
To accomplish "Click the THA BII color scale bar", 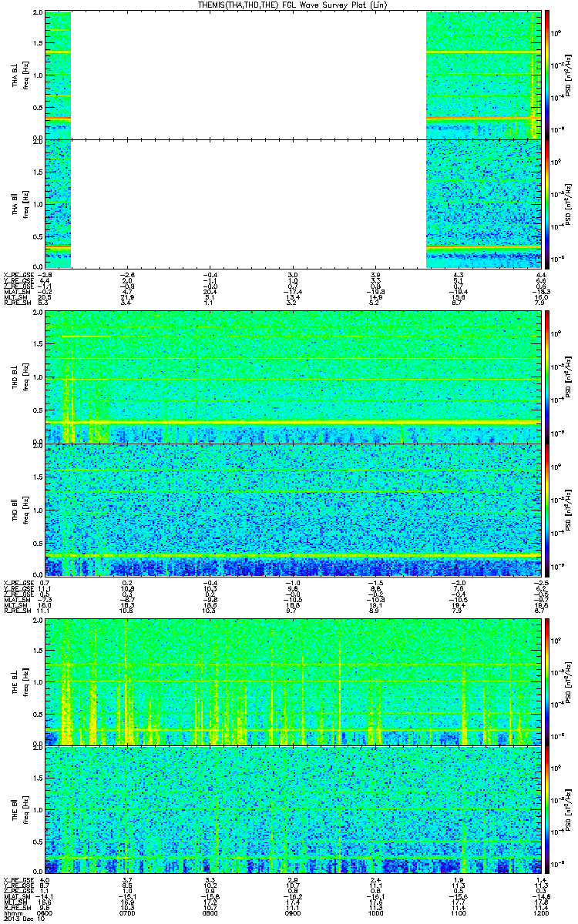I will [548, 203].
